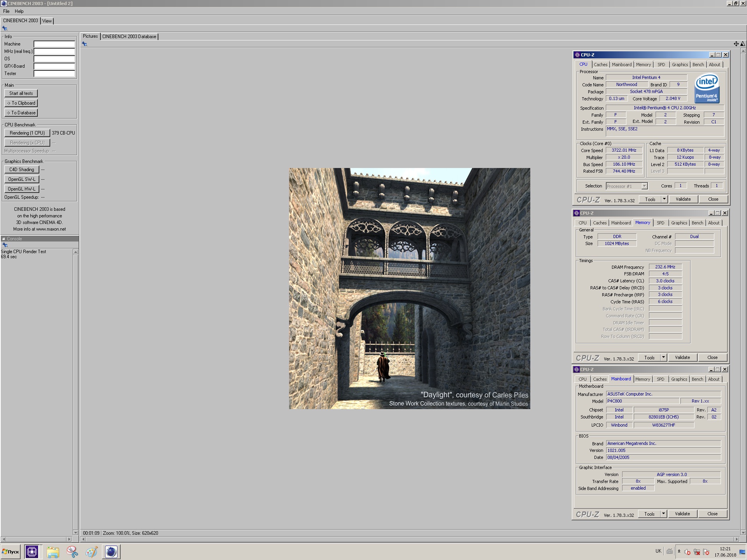
Task: Click the status bar time 00:01:09
Action: tap(91, 533)
